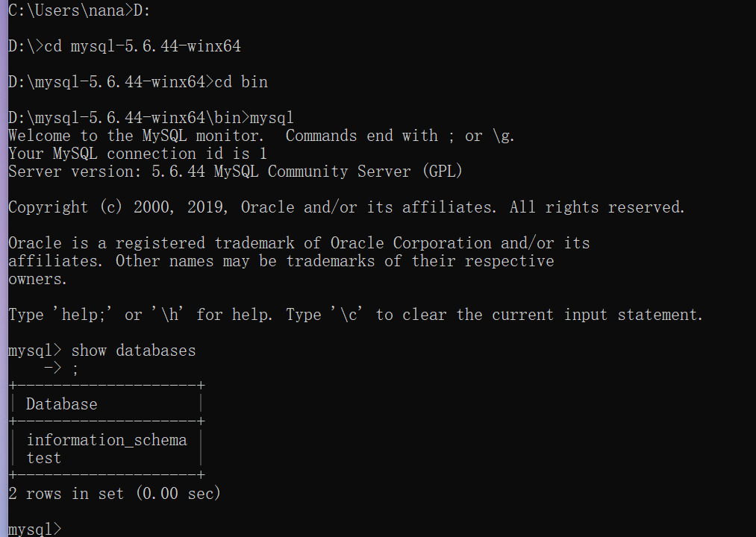Click the 'Server version: 5.6.44' line

pos(235,172)
